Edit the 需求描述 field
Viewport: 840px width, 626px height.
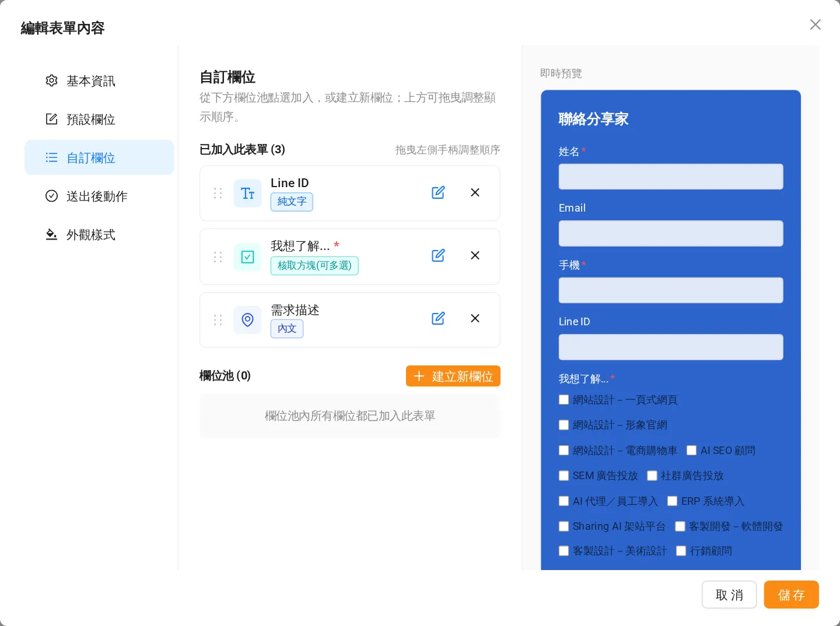438,318
